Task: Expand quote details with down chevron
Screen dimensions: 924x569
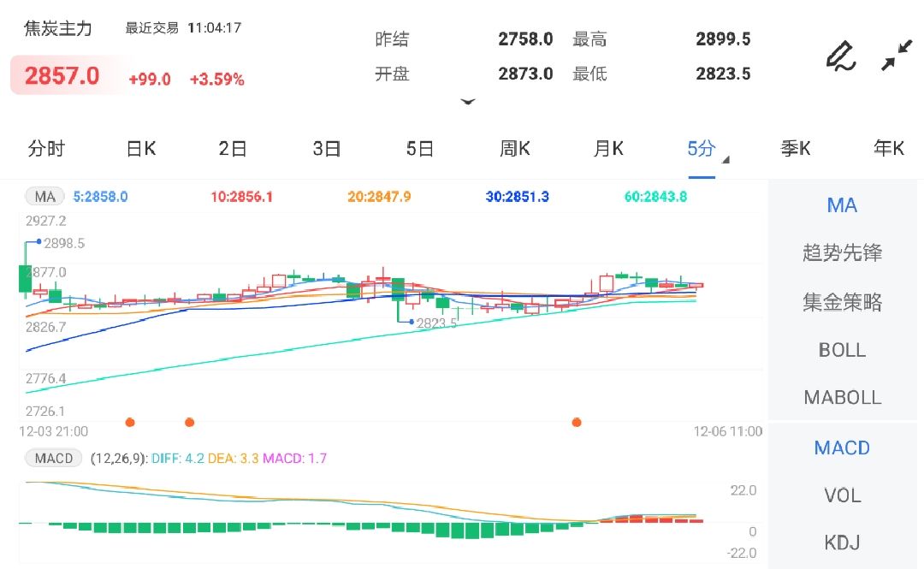Action: pos(468,102)
